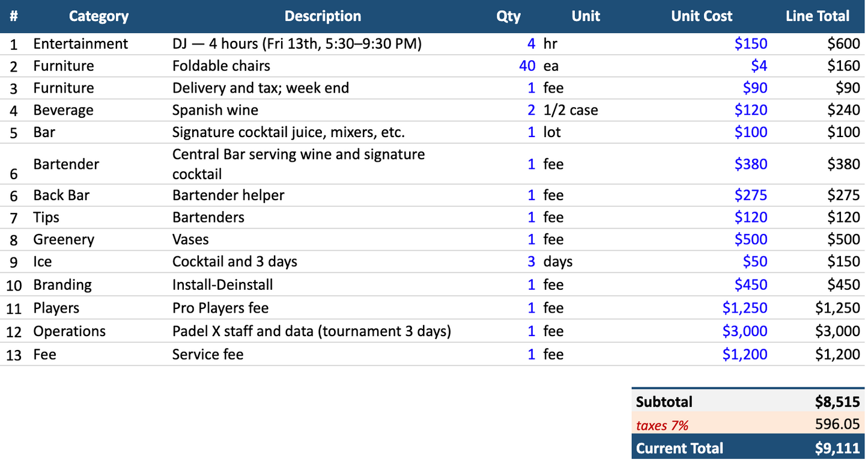Click the Subtotal $8,515 value cell
This screenshot has width=868, height=460.
818,402
